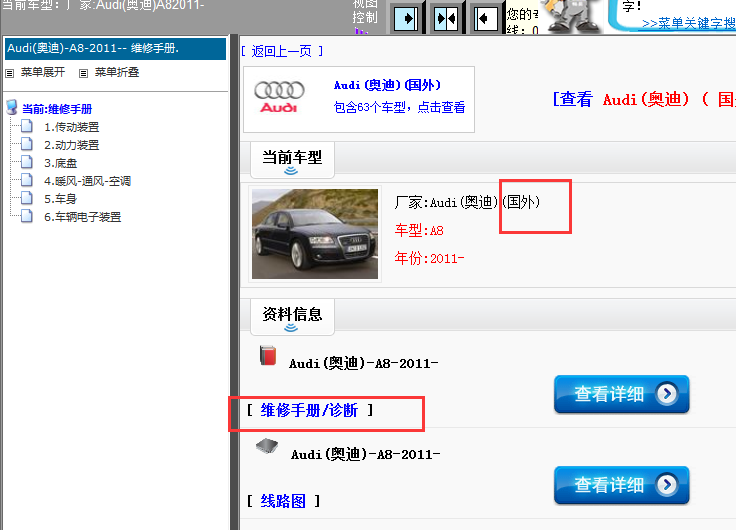Open the 1.传动装置 tree item
Image resolution: width=736 pixels, height=530 pixels.
[71, 127]
